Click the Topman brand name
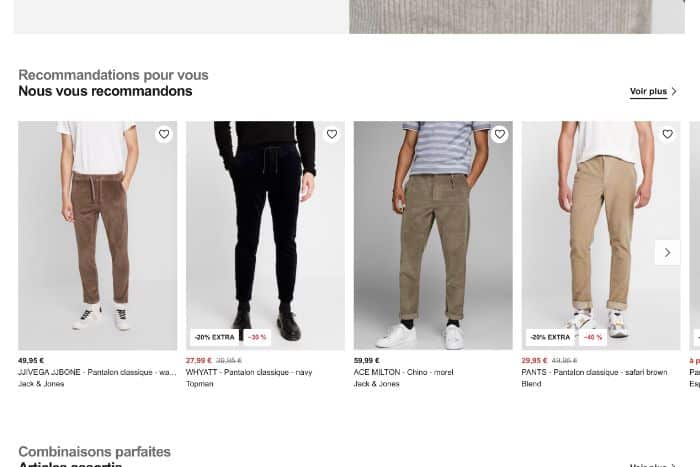 (200, 383)
